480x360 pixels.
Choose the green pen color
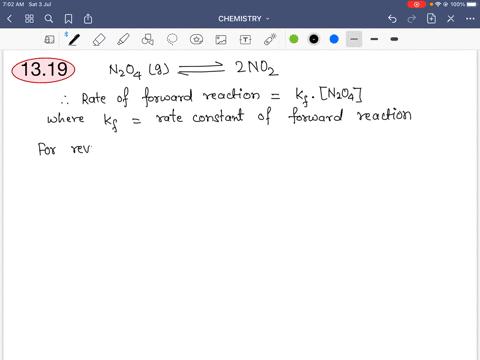coord(294,39)
